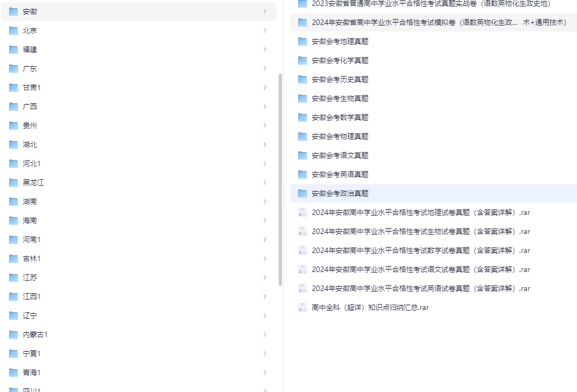Click the folder icon beside 安徽会考物理真题

[302, 136]
